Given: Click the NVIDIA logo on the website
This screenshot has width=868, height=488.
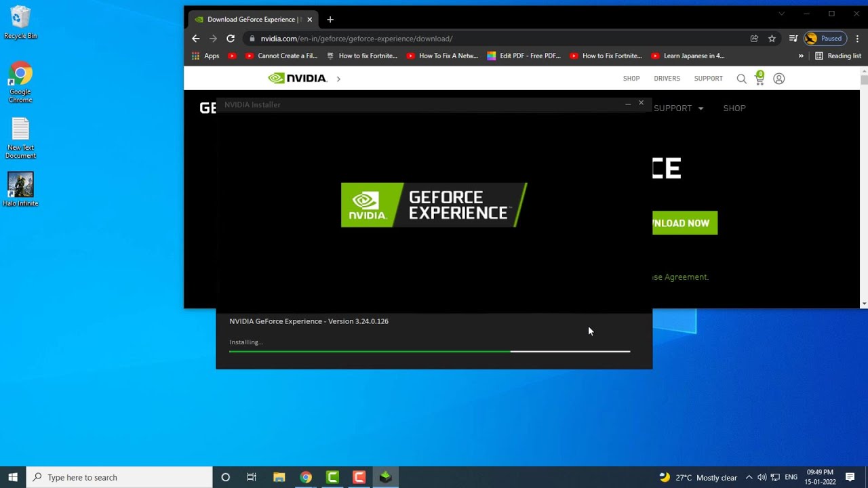Looking at the screenshot, I should [298, 79].
